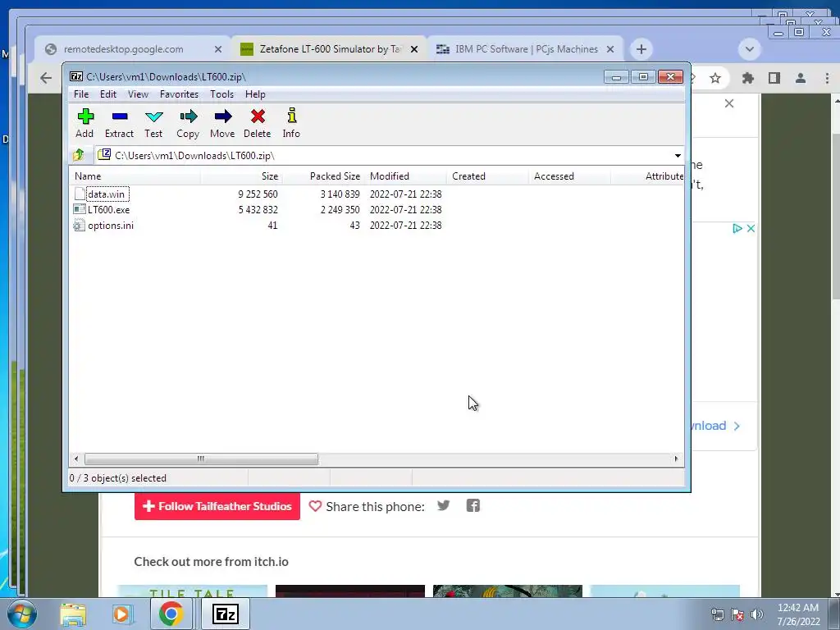Image resolution: width=840 pixels, height=630 pixels.
Task: Sort by Created column header
Action: [x=487, y=176]
